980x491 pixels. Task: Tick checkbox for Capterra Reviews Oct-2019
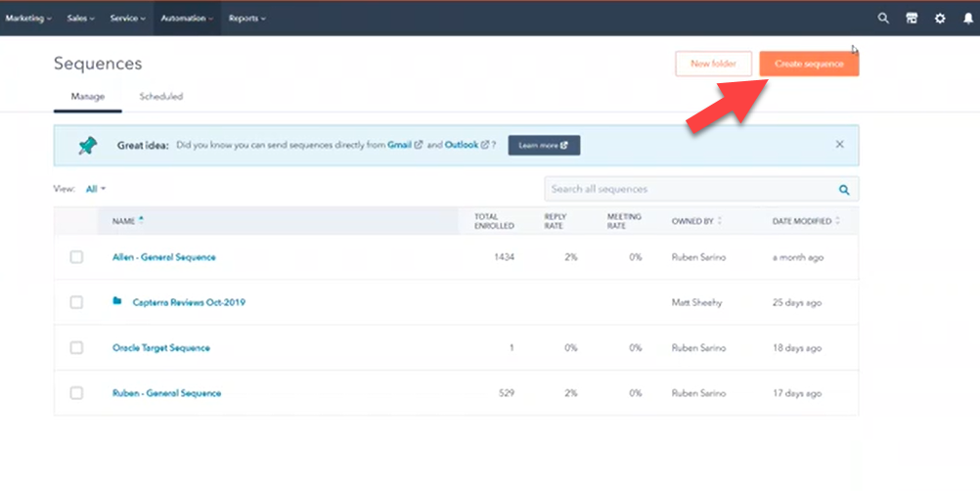coord(76,302)
